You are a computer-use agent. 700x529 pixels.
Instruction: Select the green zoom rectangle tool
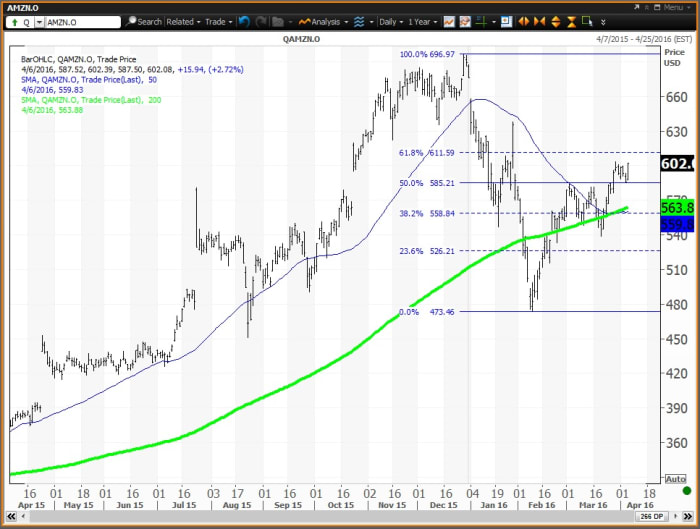(x=587, y=21)
